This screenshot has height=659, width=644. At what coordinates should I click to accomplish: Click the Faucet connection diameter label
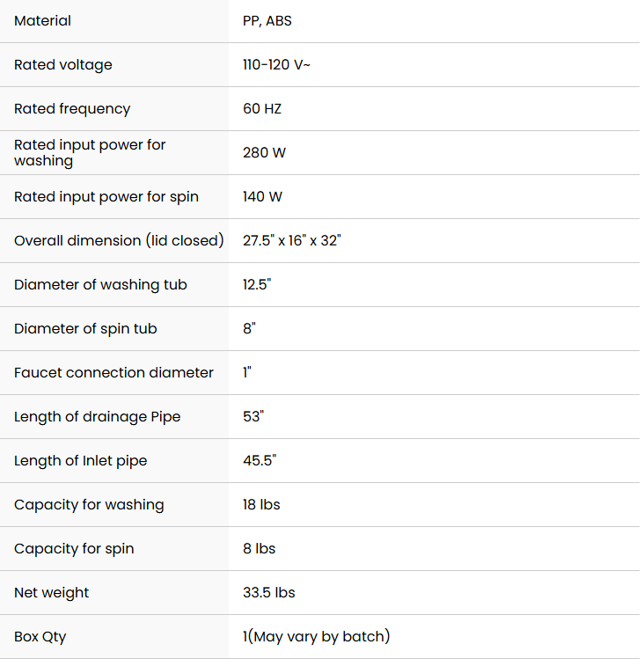[113, 372]
